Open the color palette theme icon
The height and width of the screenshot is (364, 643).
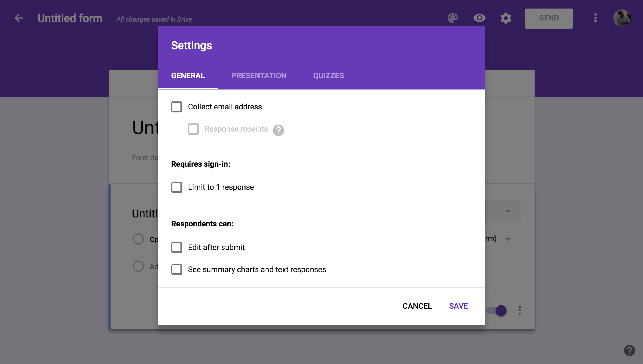click(x=453, y=18)
